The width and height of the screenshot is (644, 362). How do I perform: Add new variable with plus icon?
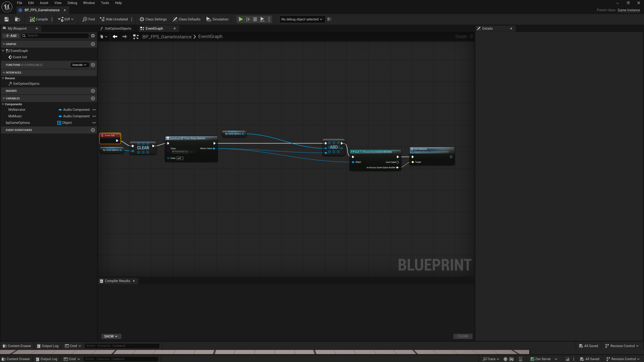coord(93,98)
